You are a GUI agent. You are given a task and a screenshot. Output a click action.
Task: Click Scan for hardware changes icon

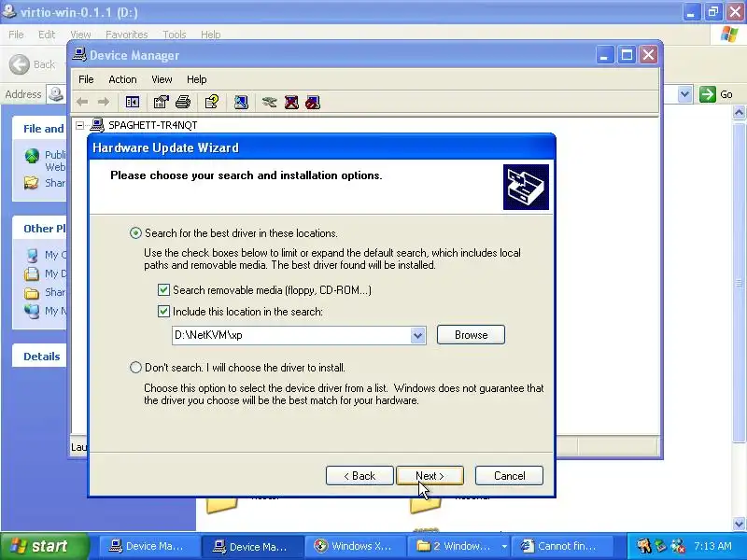[x=241, y=102]
